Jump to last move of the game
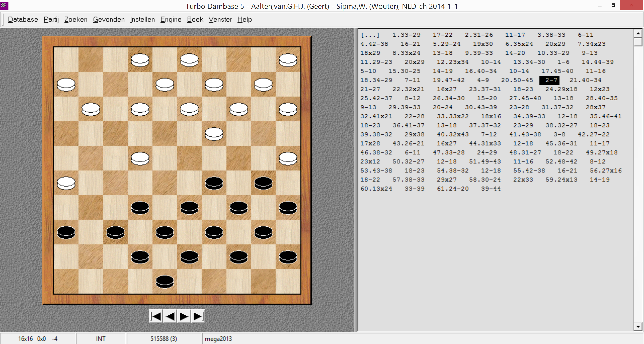The image size is (644, 344). pos(198,316)
